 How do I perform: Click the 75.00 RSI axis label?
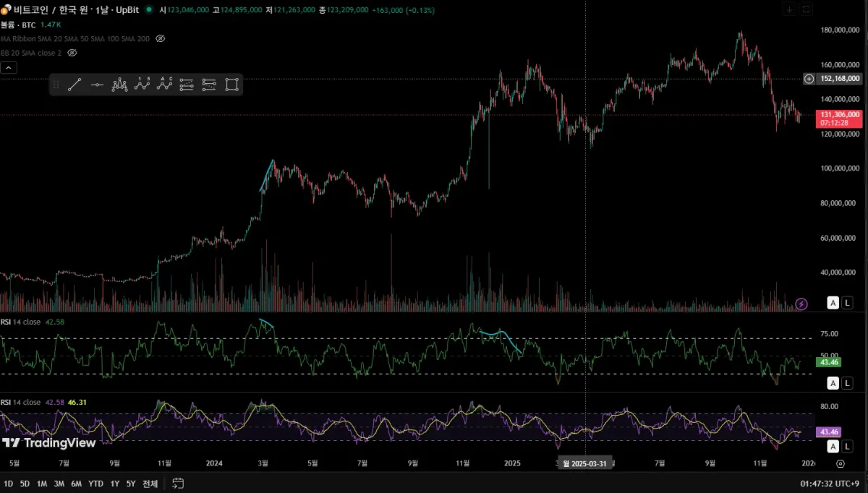(830, 334)
